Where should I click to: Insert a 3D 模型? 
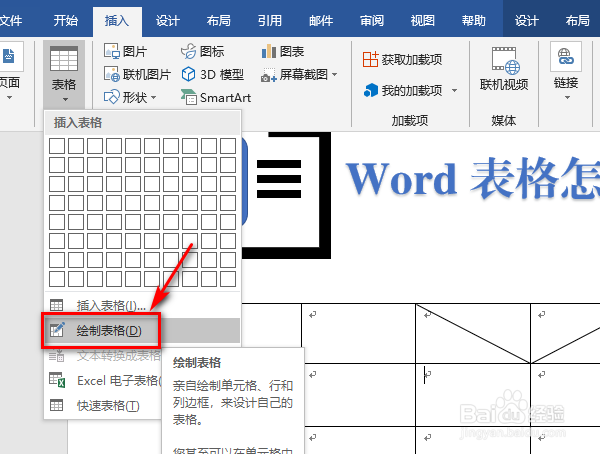[x=212, y=74]
